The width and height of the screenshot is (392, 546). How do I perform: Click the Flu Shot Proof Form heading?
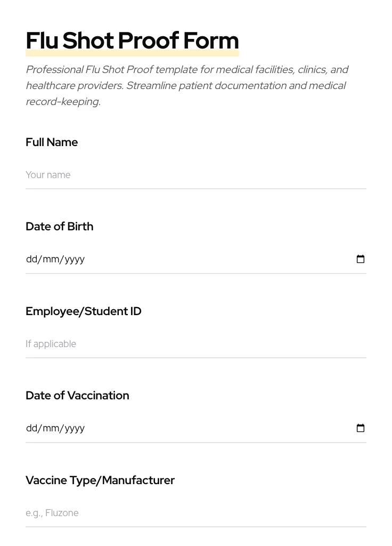(132, 41)
